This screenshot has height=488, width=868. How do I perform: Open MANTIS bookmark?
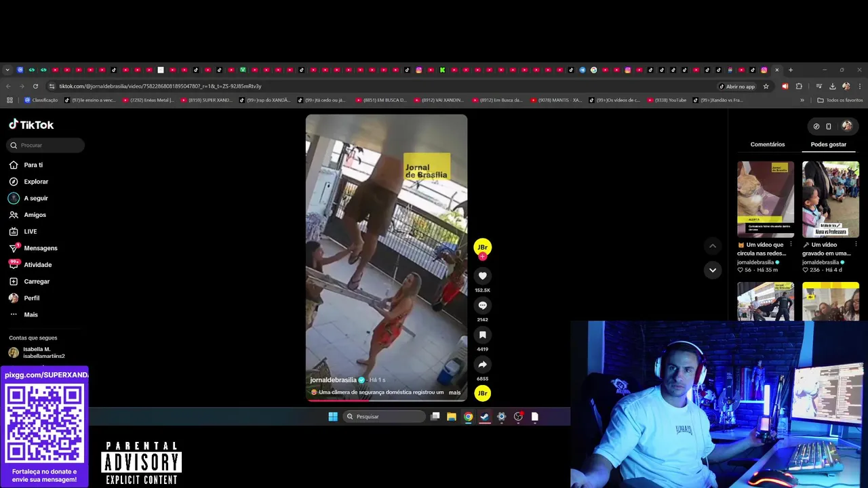556,100
